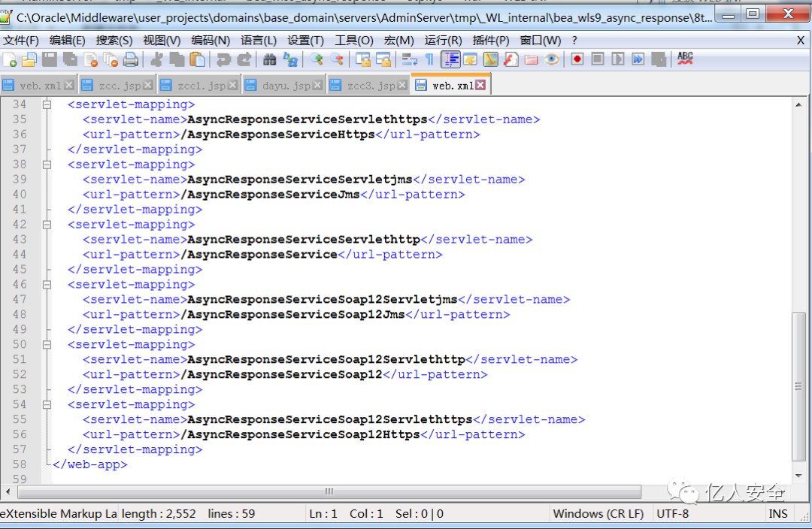Toggle the Indent Guide toolbar icon
This screenshot has height=529, width=812.
tap(450, 59)
